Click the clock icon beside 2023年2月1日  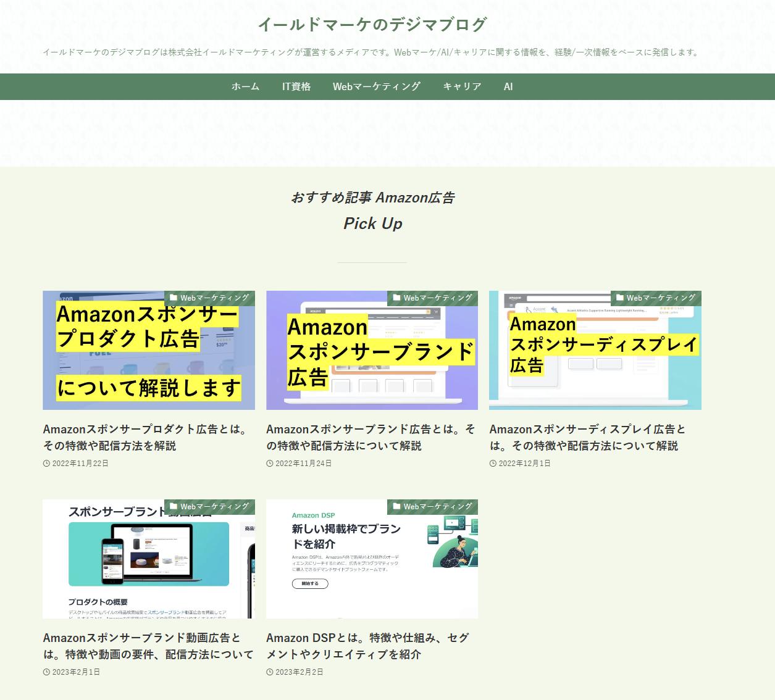[46, 672]
